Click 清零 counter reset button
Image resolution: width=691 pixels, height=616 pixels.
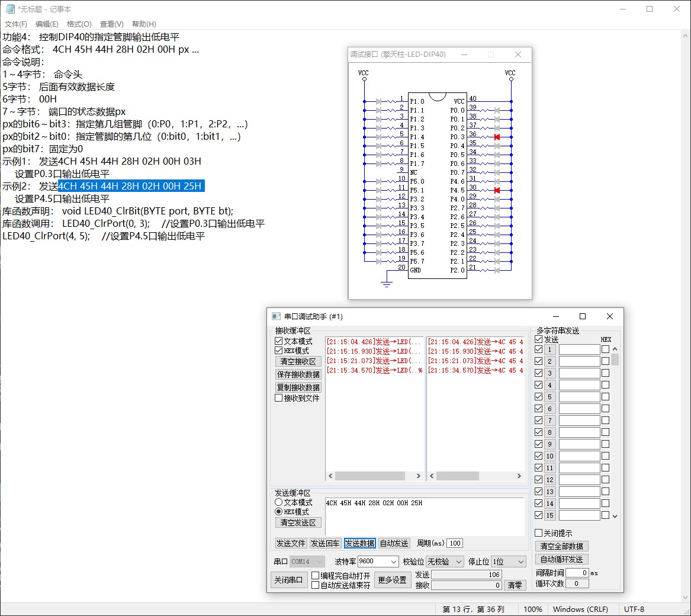[515, 585]
